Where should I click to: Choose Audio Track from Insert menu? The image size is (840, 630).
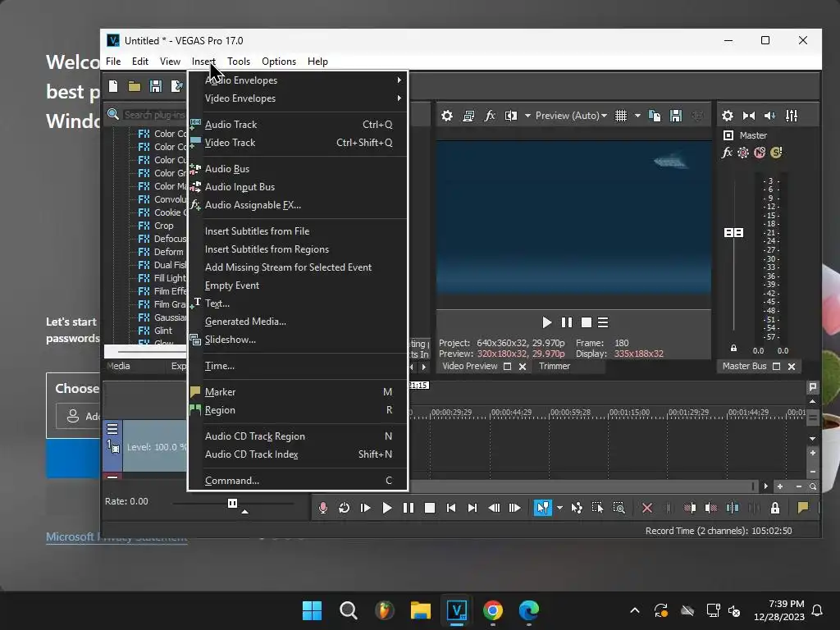[x=298, y=125]
